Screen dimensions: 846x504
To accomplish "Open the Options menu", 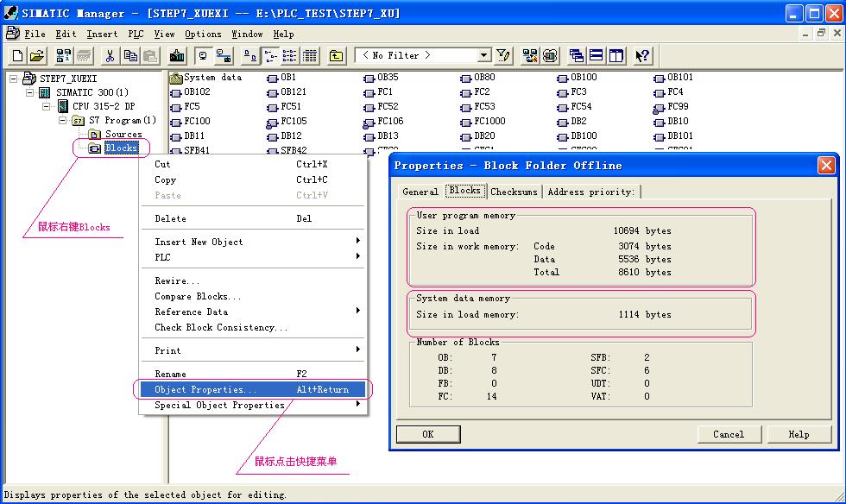I will 203,34.
